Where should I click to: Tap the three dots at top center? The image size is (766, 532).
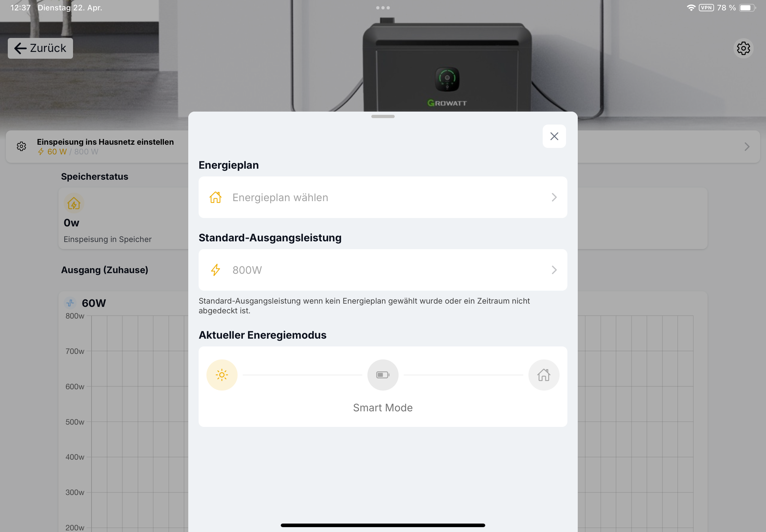pyautogui.click(x=383, y=8)
